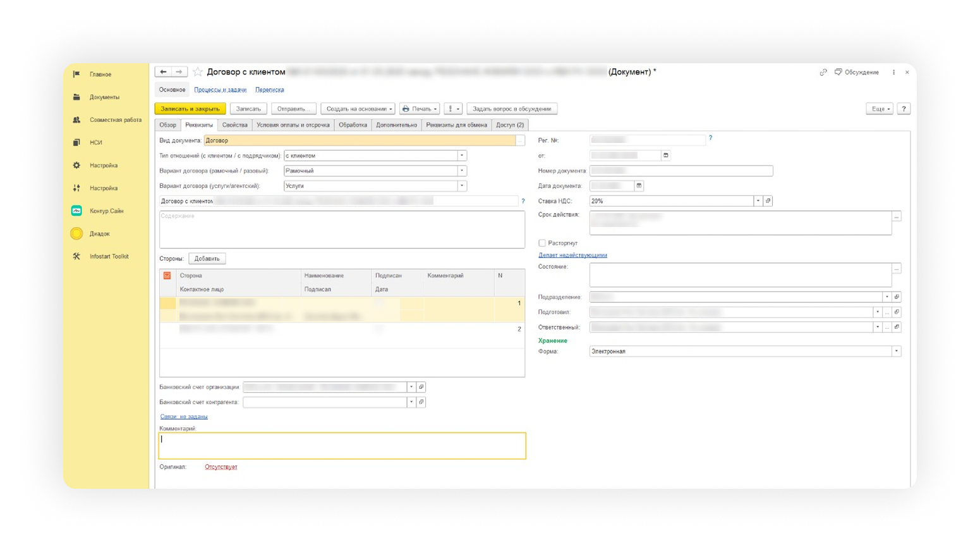Image resolution: width=980 pixels, height=552 pixels.
Task: Open the Создать на основании menu
Action: pos(358,109)
